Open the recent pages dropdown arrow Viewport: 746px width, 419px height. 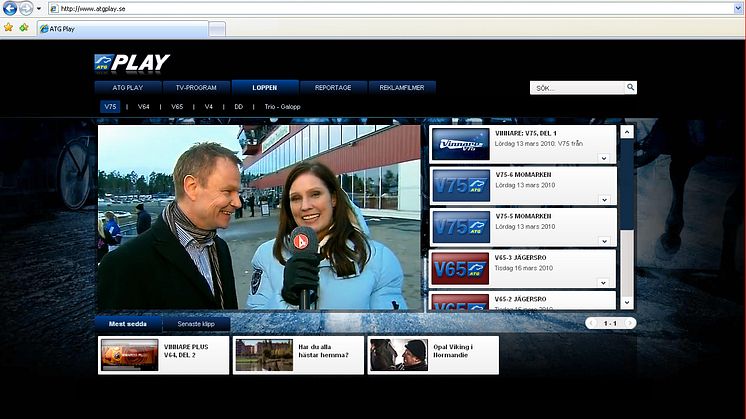[39, 8]
